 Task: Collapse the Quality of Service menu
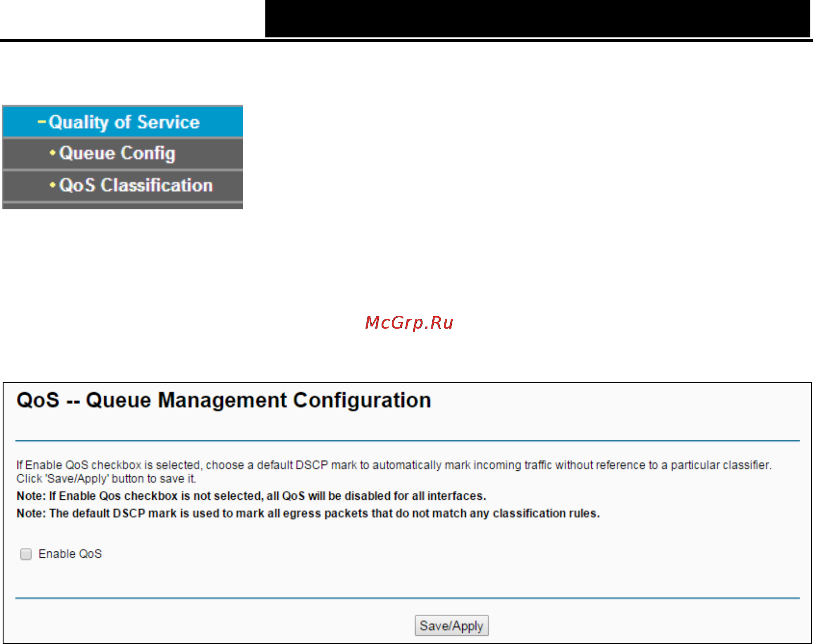click(123, 122)
